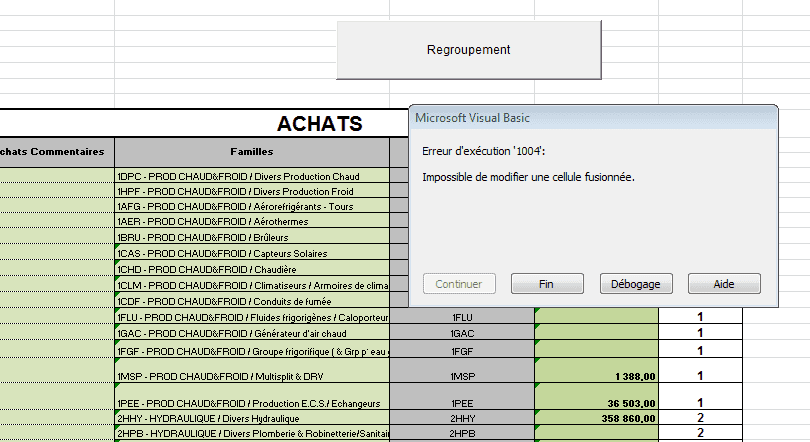Viewport: 810px width, 442px height.
Task: Select the 2HPB code cell
Action: click(x=462, y=433)
